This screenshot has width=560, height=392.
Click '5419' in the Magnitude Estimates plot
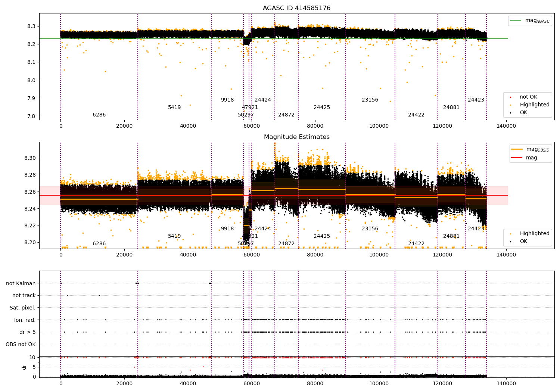pyautogui.click(x=174, y=236)
